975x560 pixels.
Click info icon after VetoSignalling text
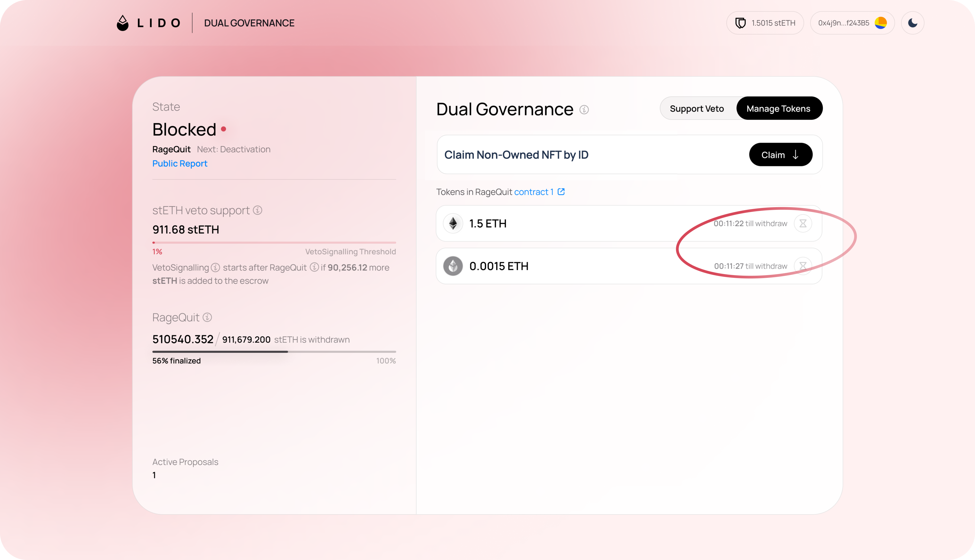point(215,267)
